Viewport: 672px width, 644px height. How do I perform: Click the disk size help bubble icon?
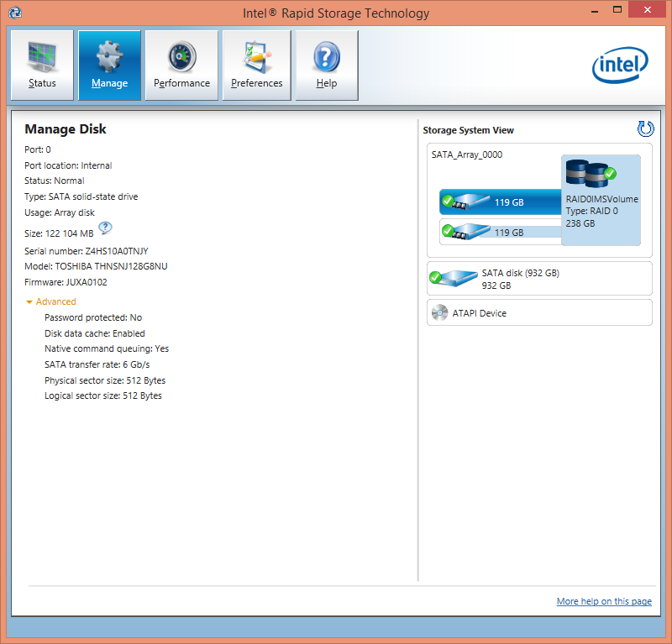tap(105, 228)
